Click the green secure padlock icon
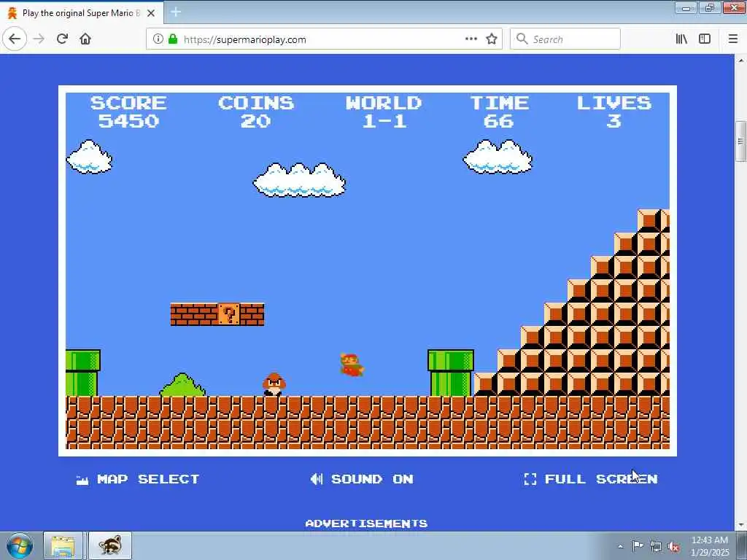Screen dimensions: 747x560 (x=173, y=39)
